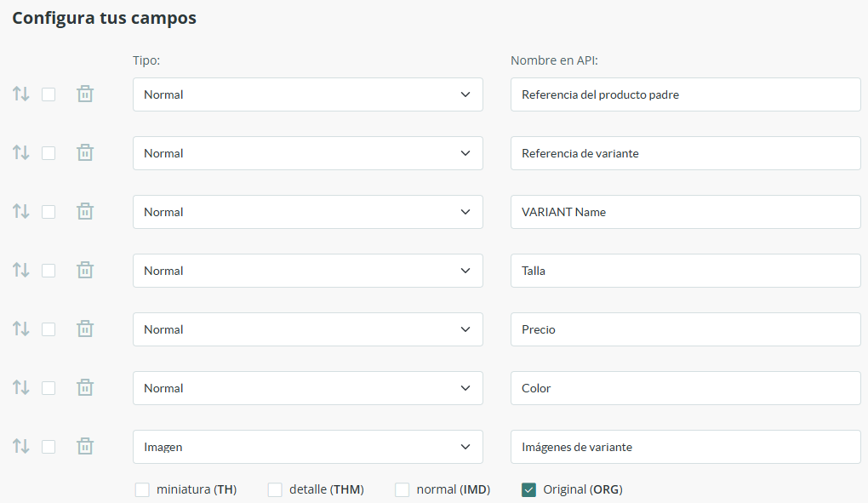Image resolution: width=868 pixels, height=503 pixels.
Task: Open type dropdown for Referencia de variante
Action: (x=307, y=153)
